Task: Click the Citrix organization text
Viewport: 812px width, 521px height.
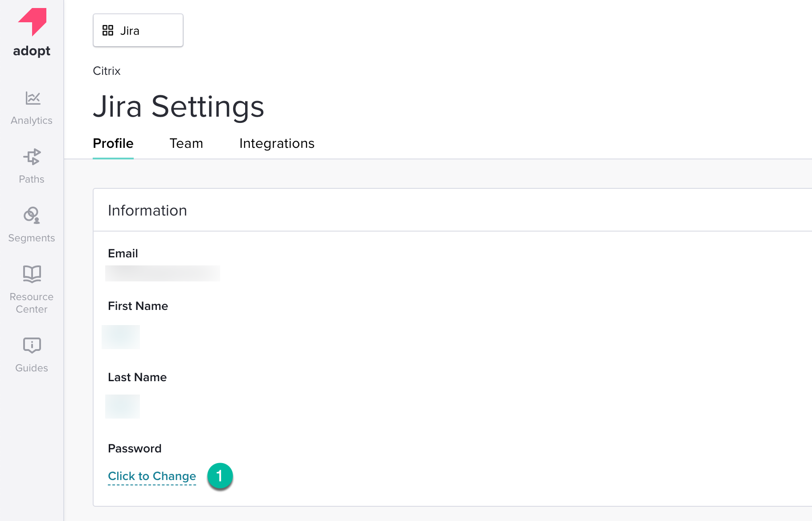Action: 107,71
